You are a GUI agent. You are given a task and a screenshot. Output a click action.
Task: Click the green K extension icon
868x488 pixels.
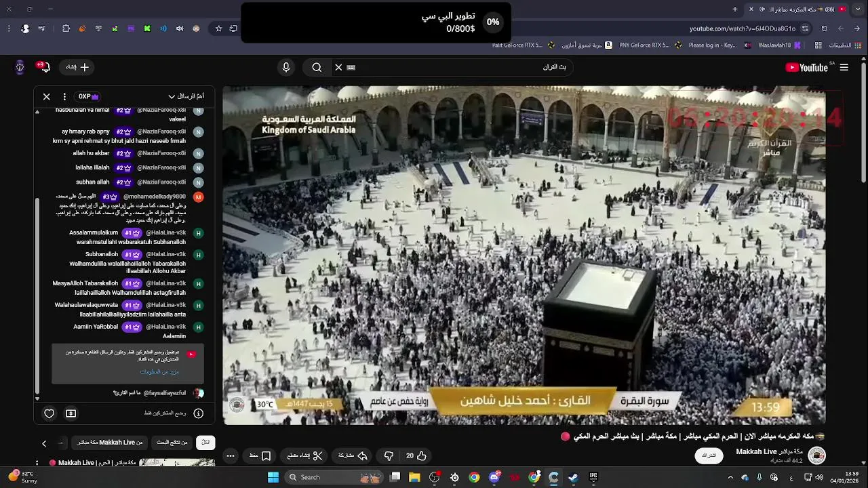coord(147,28)
